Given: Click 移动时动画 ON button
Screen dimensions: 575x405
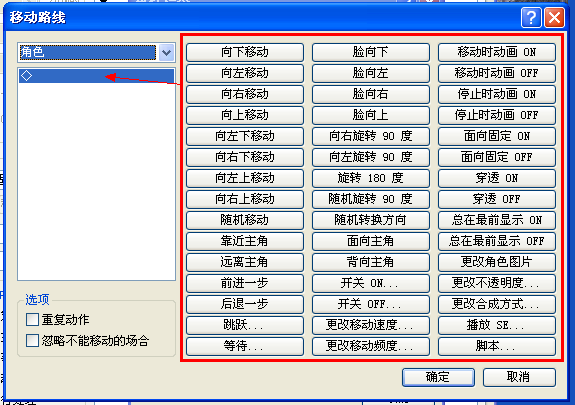Looking at the screenshot, I should 497,52.
